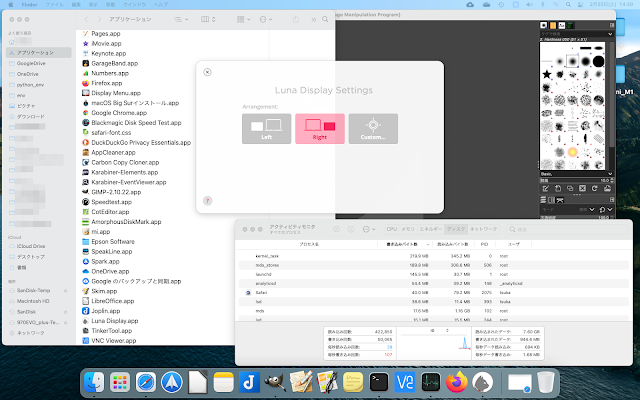The width and height of the screenshot is (640, 400).
Task: Open GIMP fonts tab
Action: [x=562, y=25]
